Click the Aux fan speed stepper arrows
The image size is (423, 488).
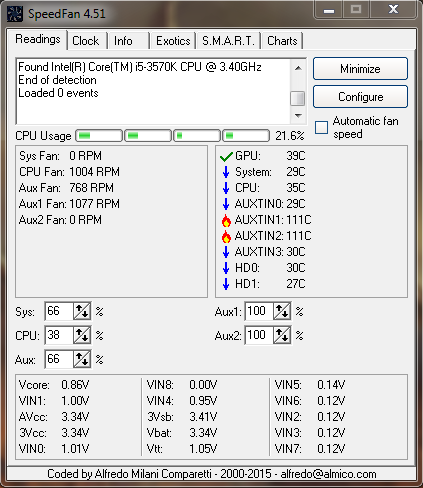[82, 359]
